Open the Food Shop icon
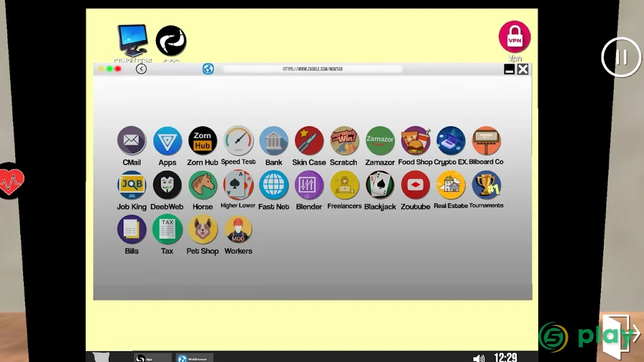 pos(415,140)
